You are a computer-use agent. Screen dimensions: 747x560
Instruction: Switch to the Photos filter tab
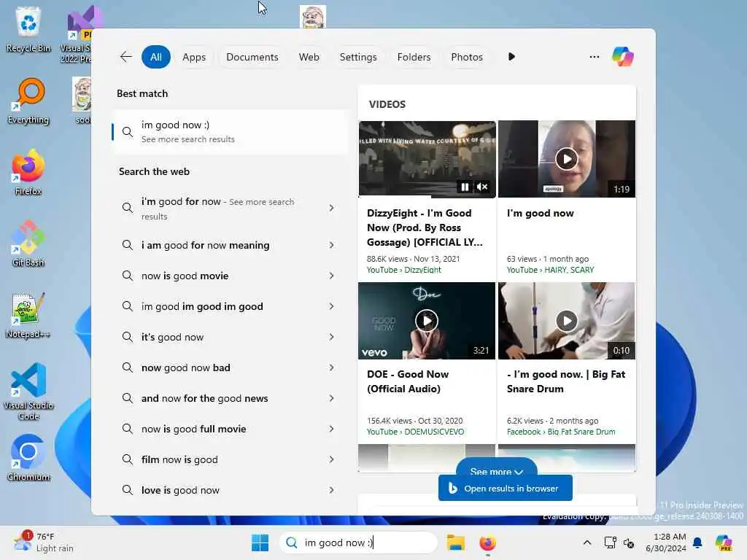[x=466, y=57]
